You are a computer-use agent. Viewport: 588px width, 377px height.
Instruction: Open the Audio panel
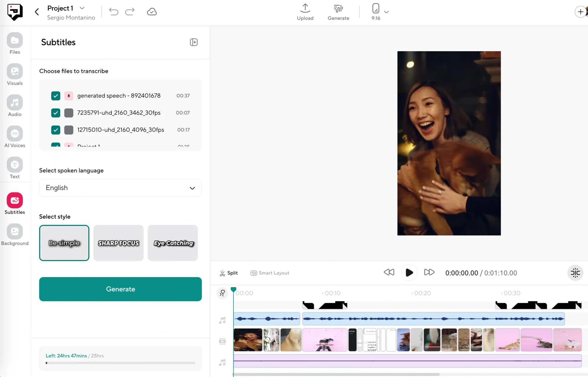[14, 105]
